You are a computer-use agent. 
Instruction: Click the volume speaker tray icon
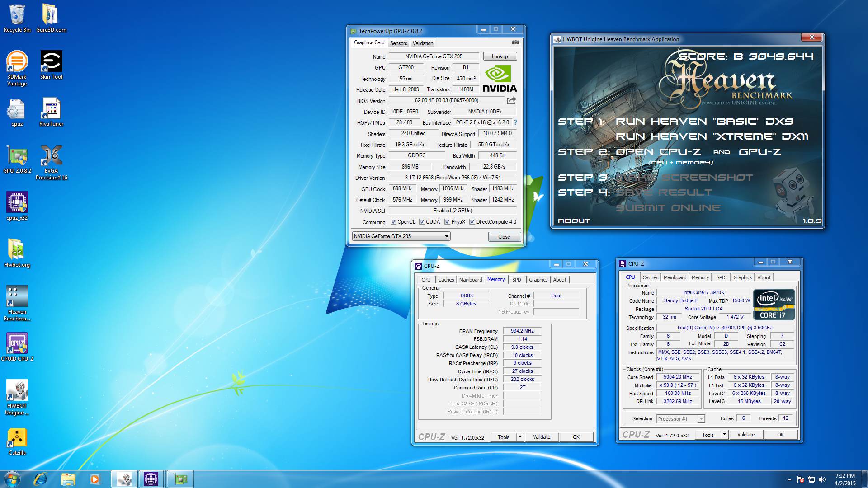click(x=822, y=479)
